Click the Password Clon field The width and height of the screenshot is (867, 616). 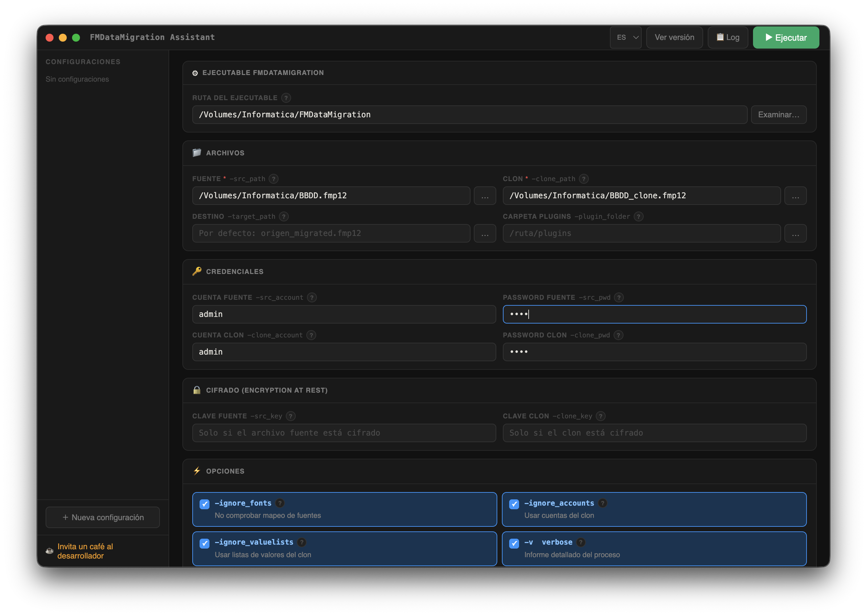(x=655, y=352)
